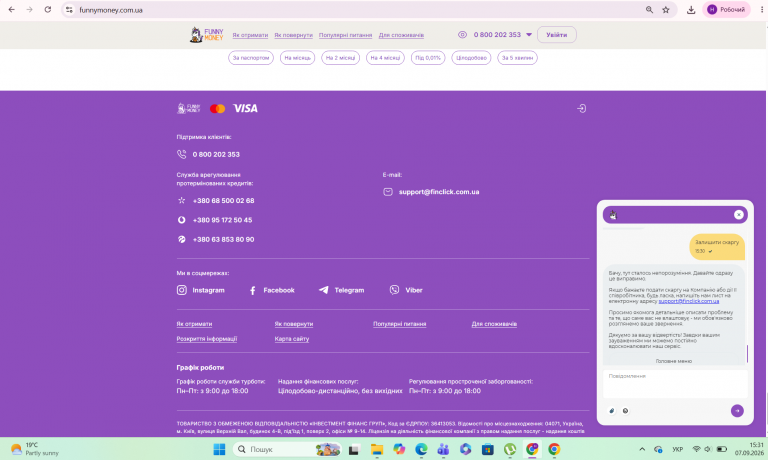Open Microsoft Edge from taskbar
The image size is (768, 460).
click(421, 449)
